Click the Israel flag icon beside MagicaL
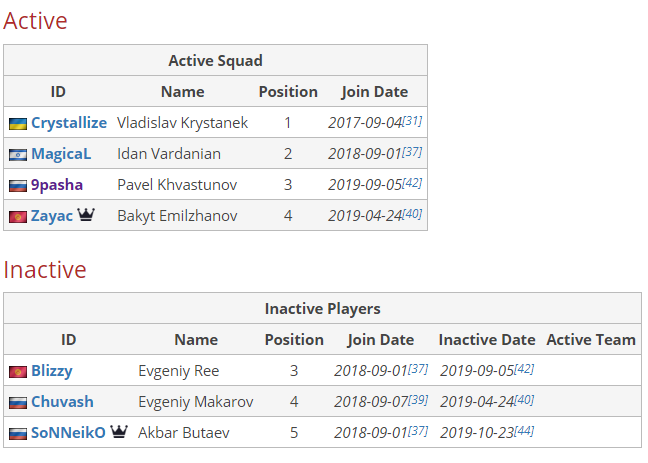 18,155
